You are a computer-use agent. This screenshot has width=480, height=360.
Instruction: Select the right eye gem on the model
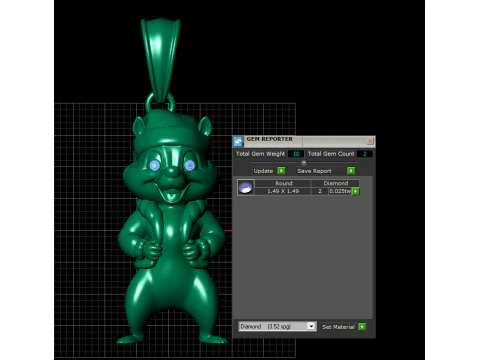pyautogui.click(x=189, y=165)
